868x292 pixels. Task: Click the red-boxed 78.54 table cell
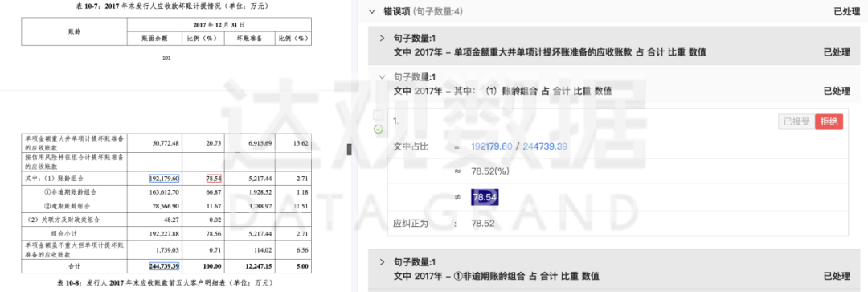pyautogui.click(x=214, y=179)
